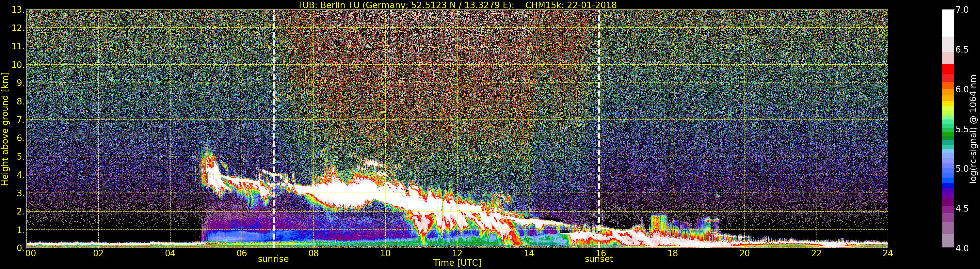This screenshot has width=980, height=269.
Task: Click the '10' time axis tick label
Action: click(x=385, y=253)
